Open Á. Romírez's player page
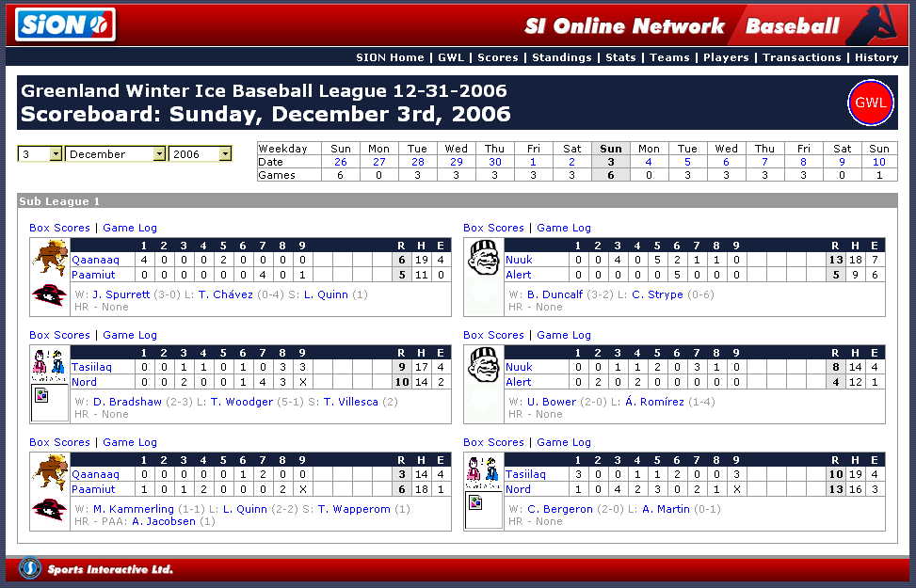 pyautogui.click(x=654, y=402)
